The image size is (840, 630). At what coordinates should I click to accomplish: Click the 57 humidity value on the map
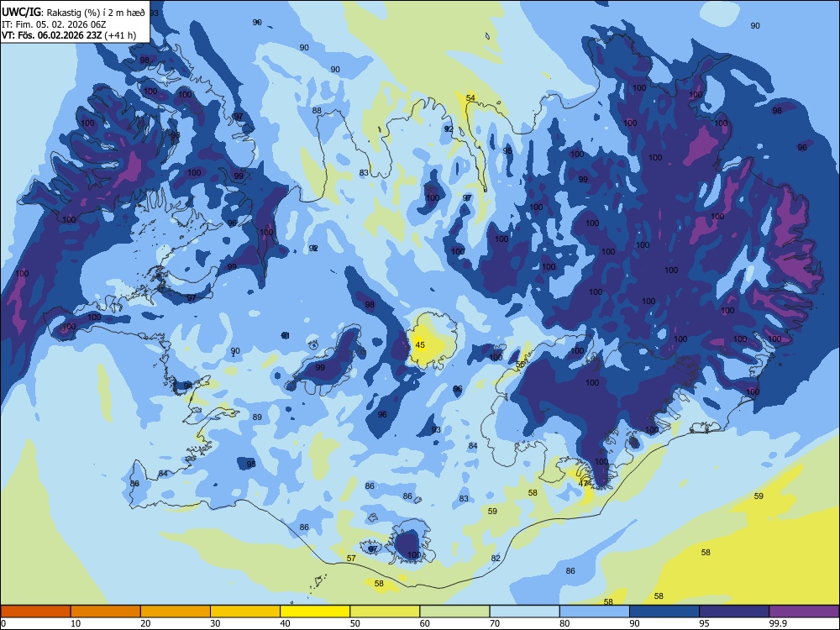351,559
